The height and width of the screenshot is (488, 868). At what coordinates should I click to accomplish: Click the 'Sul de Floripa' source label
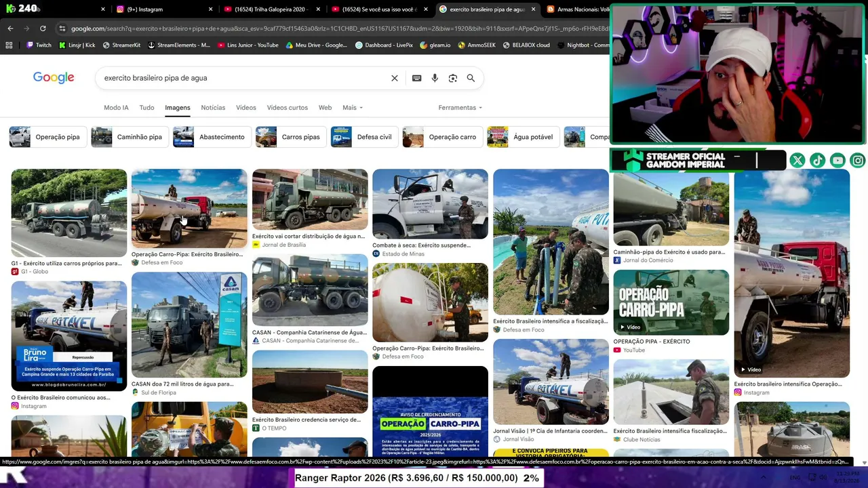(159, 392)
